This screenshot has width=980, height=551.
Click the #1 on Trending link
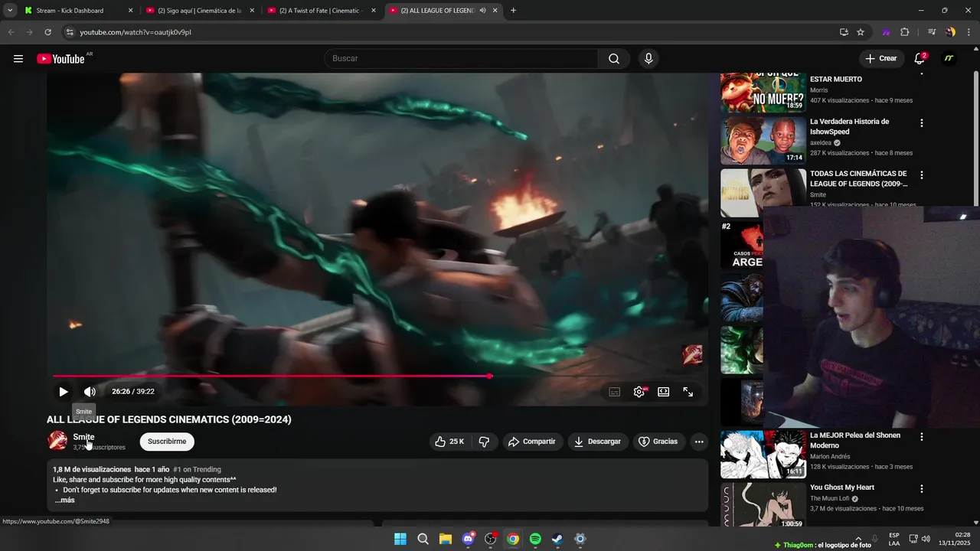[197, 470]
